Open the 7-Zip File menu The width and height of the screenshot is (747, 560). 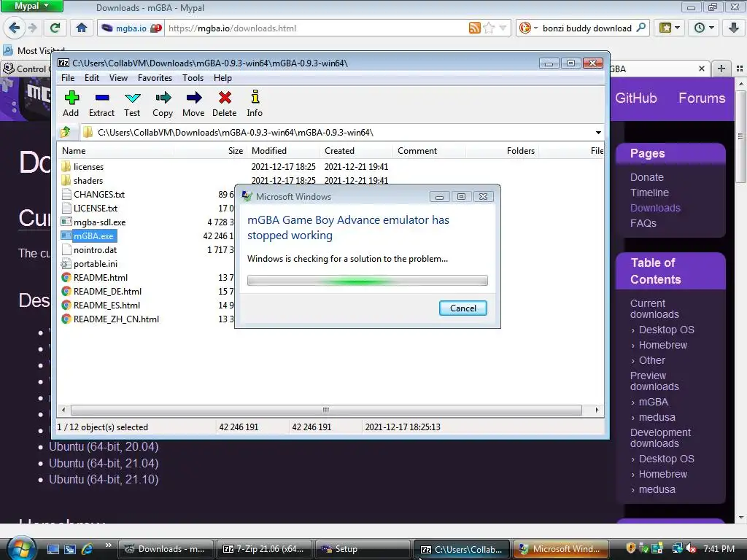[x=68, y=77]
